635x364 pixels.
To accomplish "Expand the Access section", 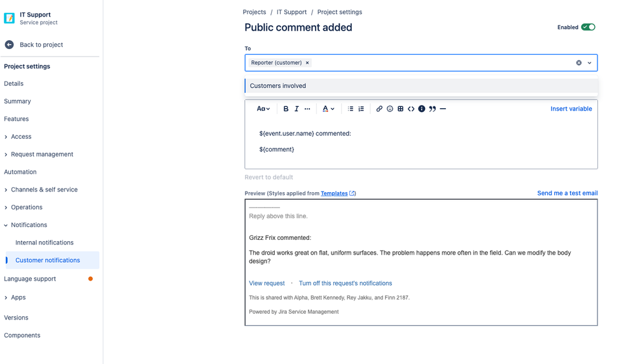I will 6,137.
